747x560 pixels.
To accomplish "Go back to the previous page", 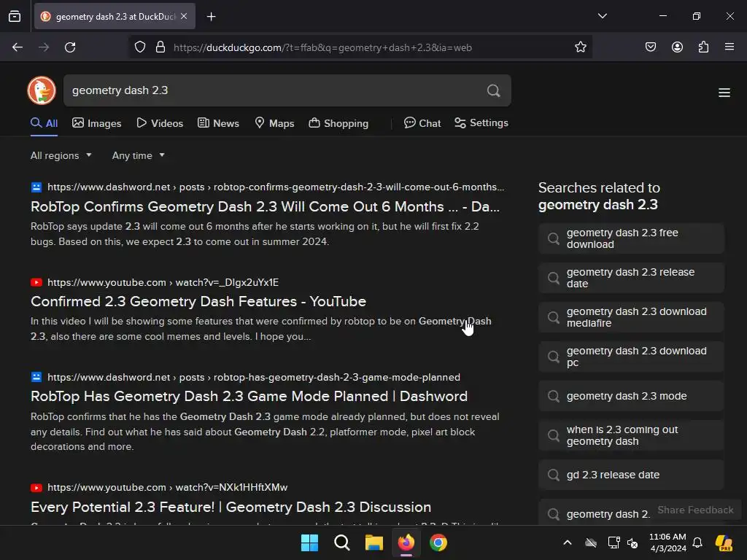I will point(18,47).
